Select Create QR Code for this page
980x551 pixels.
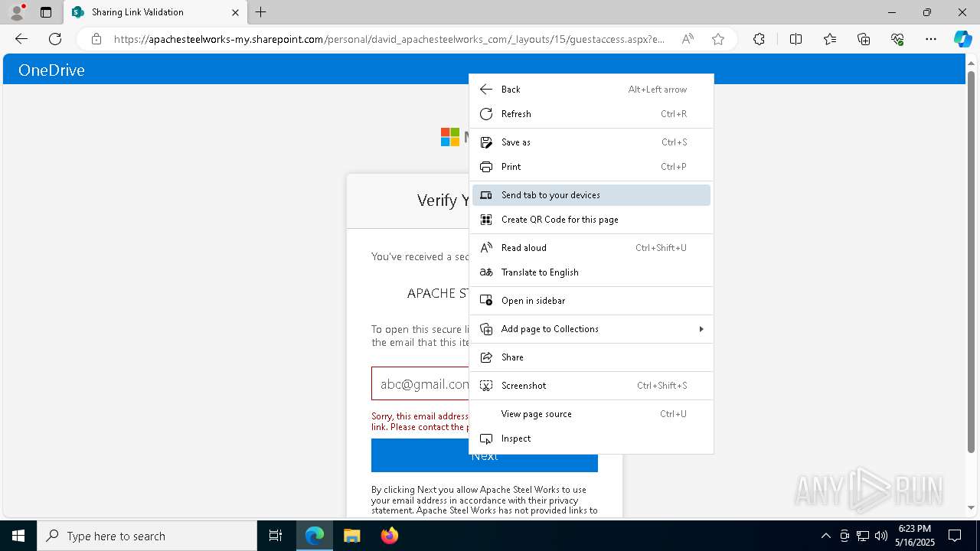[x=591, y=220]
